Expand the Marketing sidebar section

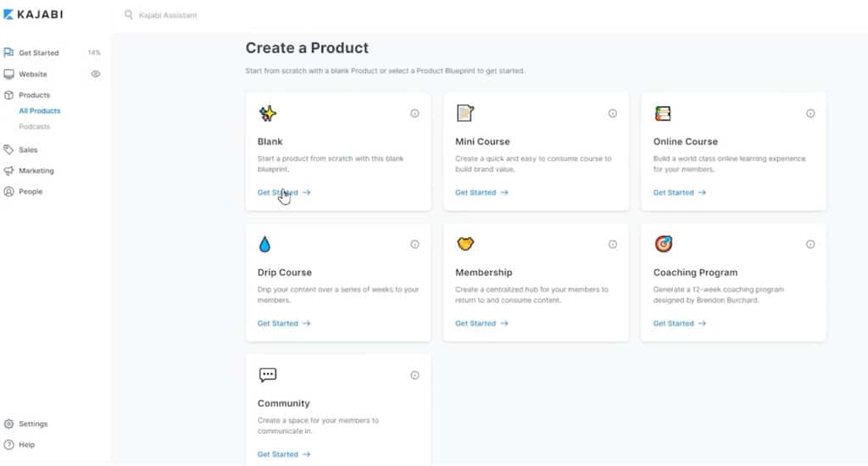(x=36, y=170)
